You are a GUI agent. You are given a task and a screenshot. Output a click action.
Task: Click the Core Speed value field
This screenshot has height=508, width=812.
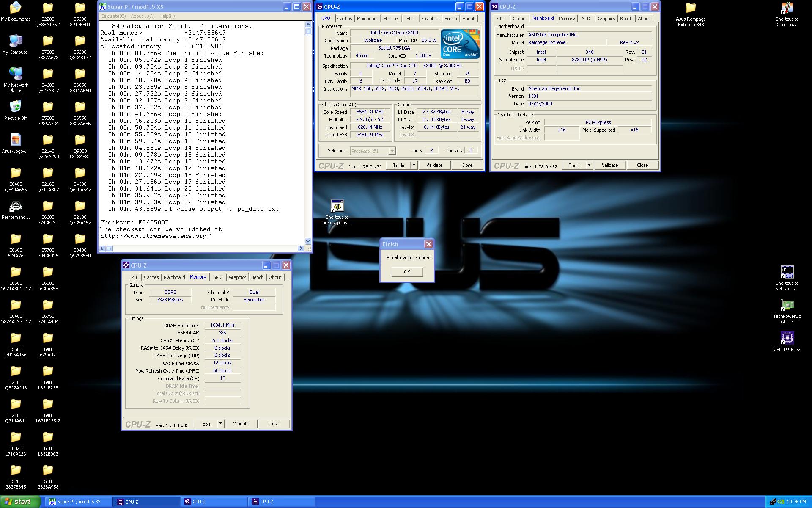point(370,112)
